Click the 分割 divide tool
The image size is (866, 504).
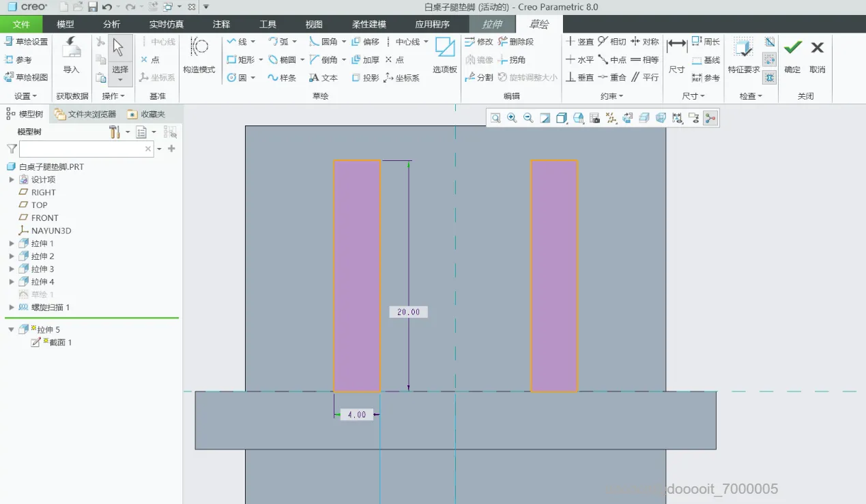[x=479, y=78]
